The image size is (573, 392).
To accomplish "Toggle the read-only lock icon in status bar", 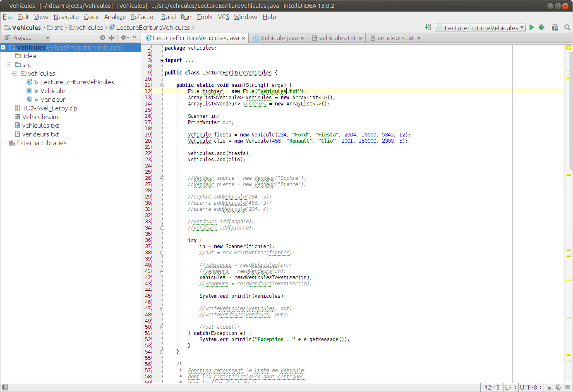I will [x=549, y=387].
